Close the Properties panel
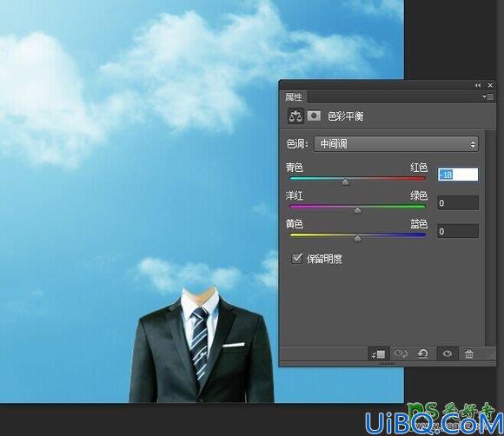Screen dimensions: 504x436 pos(490,85)
